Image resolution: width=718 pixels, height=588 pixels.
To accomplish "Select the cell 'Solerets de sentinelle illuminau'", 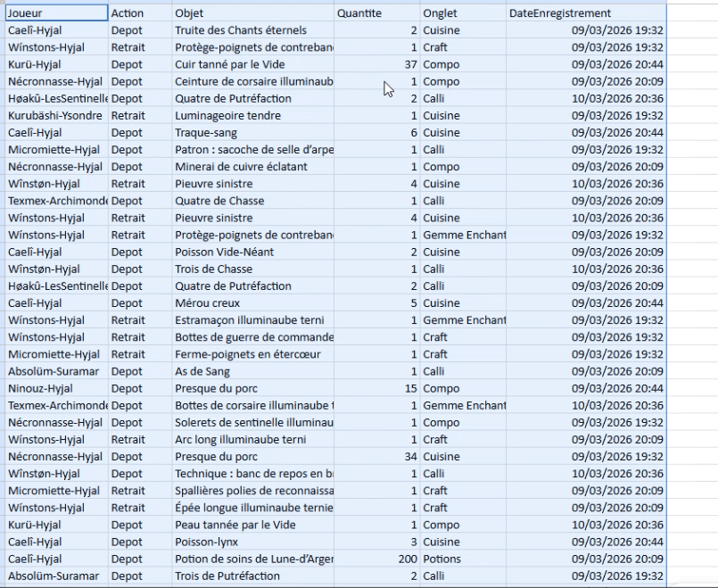I will [x=253, y=422].
